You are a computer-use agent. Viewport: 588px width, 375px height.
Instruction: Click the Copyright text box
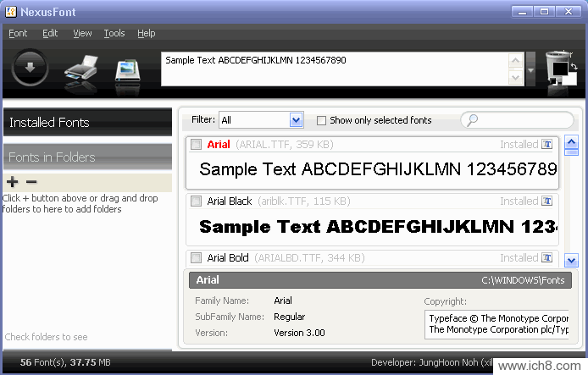pyautogui.click(x=496, y=324)
